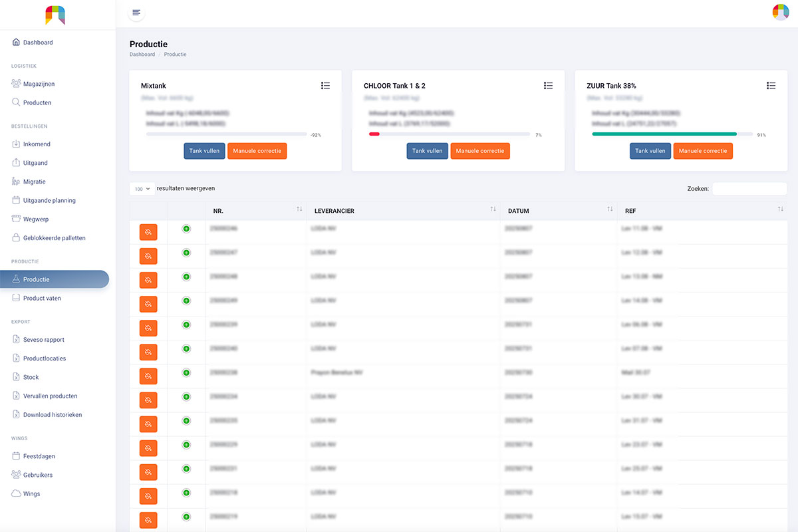Click Tank vullen on ZUUR Tank card
798x532 pixels.
tap(650, 151)
